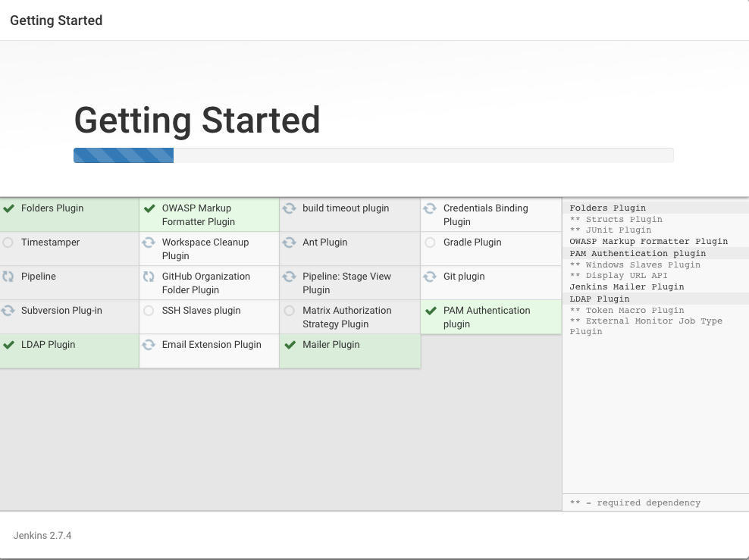Click the green checkmark beside Folders Plugin
749x560 pixels.
point(9,208)
